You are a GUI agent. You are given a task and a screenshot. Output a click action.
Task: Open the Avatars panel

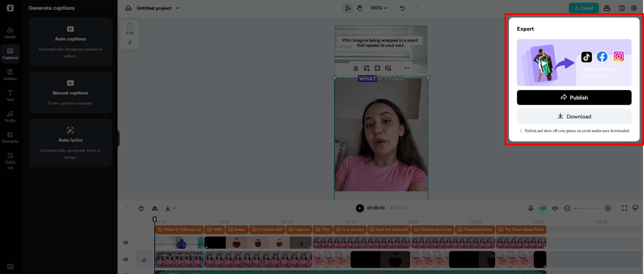10,75
